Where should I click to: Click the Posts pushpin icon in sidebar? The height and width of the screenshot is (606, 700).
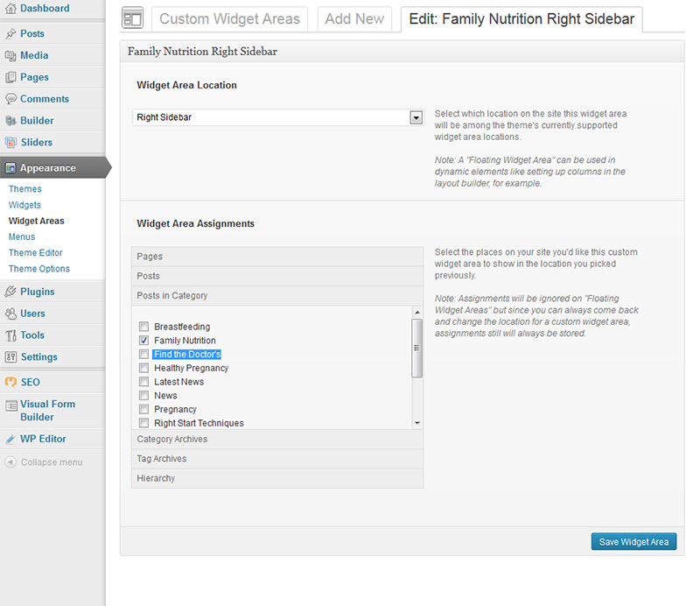click(10, 33)
